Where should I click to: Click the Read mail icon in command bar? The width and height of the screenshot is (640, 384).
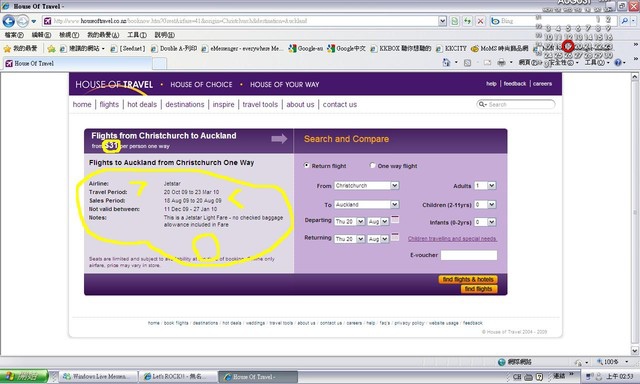click(x=487, y=62)
